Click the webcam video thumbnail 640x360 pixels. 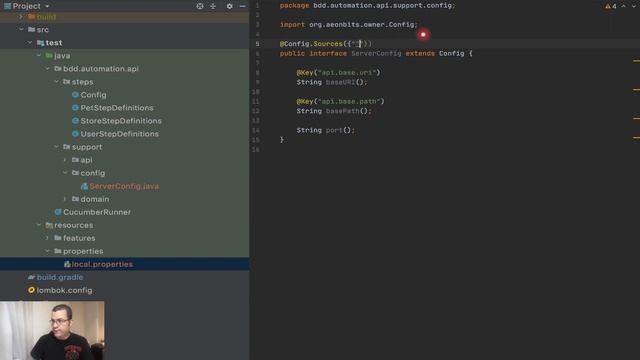[x=52, y=331]
